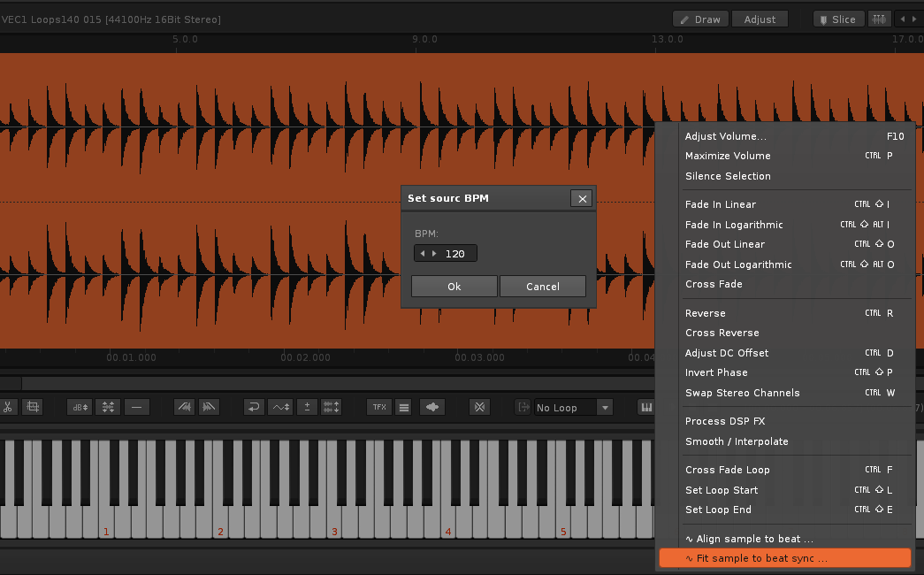Enable Draw mode with pencil button
This screenshot has height=575, width=924.
pyautogui.click(x=700, y=19)
